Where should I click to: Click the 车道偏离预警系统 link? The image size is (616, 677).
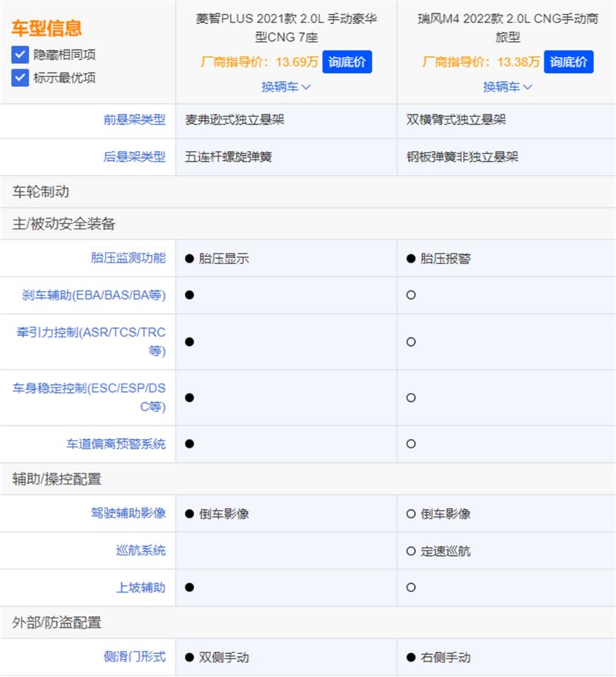click(x=115, y=444)
